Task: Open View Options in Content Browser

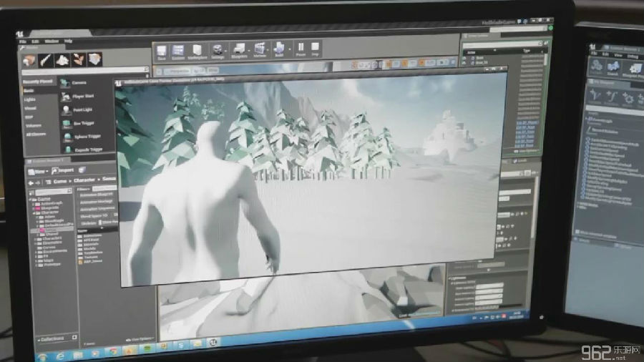Action: (140, 340)
